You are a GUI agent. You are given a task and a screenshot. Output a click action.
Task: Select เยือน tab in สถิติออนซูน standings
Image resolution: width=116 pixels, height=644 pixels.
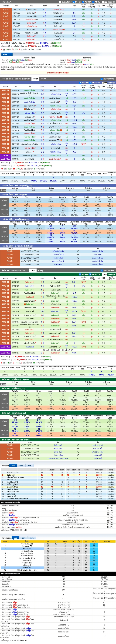(29, 466)
